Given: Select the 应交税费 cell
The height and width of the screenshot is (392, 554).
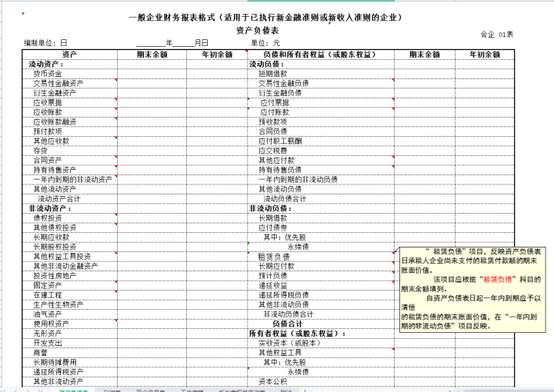Looking at the screenshot, I should pyautogui.click(x=321, y=151).
